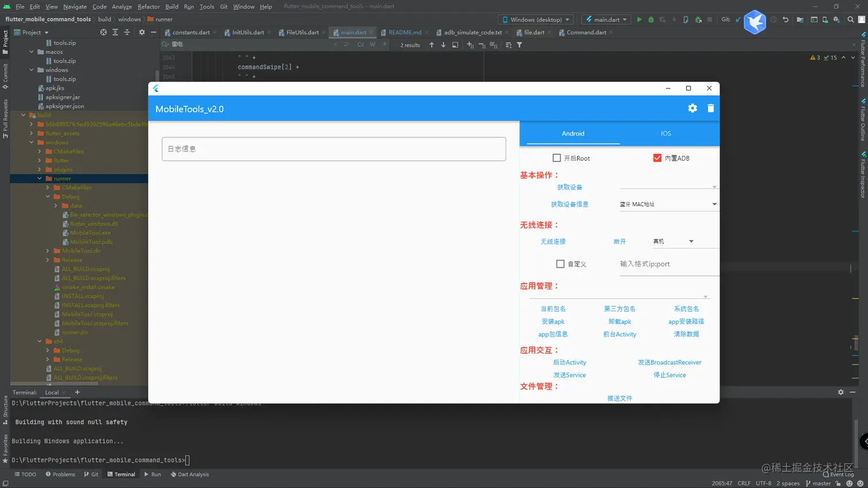This screenshot has height=488, width=868.
Task: Open Terminal panel settings gear
Action: point(840,392)
